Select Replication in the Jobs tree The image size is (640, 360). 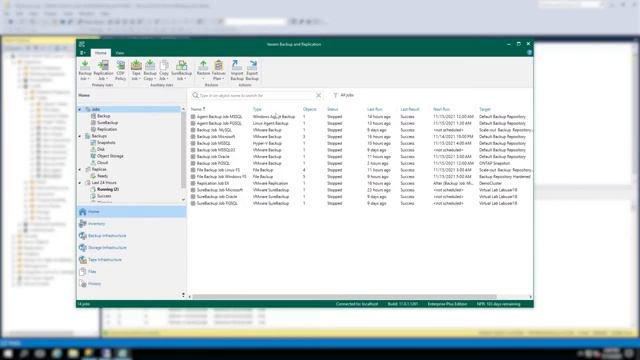(107, 129)
